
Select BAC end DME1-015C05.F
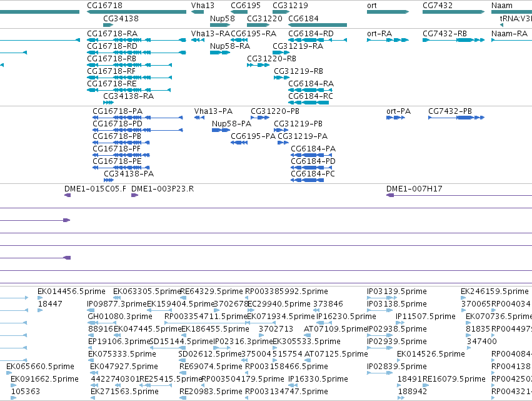[x=96, y=189]
